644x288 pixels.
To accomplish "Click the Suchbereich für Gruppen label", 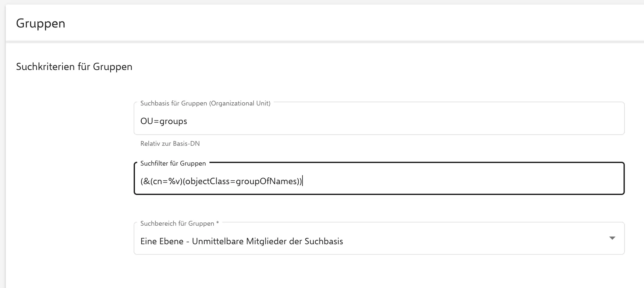I will [177, 223].
